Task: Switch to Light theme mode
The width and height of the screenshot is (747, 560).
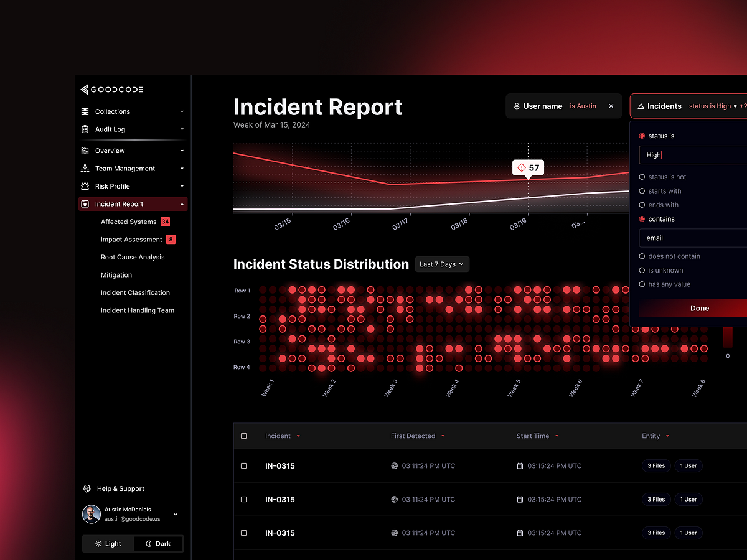Action: click(108, 544)
